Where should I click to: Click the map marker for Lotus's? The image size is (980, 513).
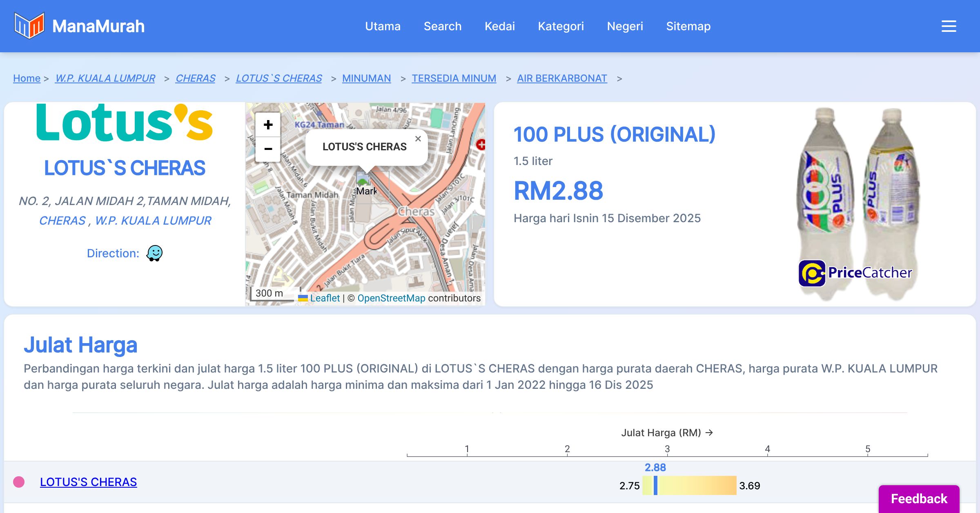[363, 180]
